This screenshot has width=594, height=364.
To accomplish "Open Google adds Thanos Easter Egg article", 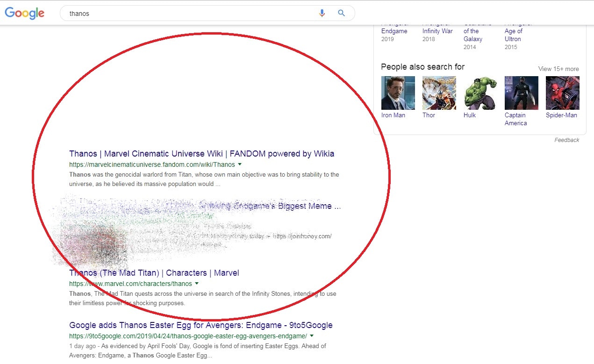I will coord(200,325).
